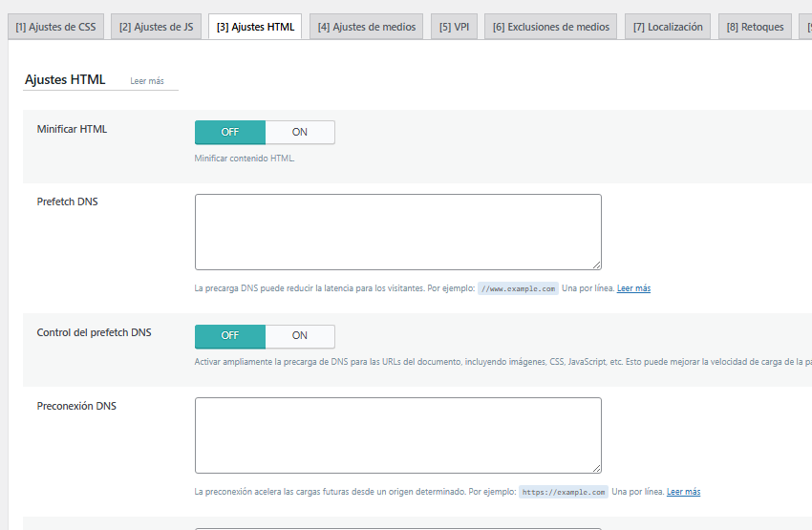The image size is (812, 530).
Task: Open the Retoques tab
Action: pos(755,27)
